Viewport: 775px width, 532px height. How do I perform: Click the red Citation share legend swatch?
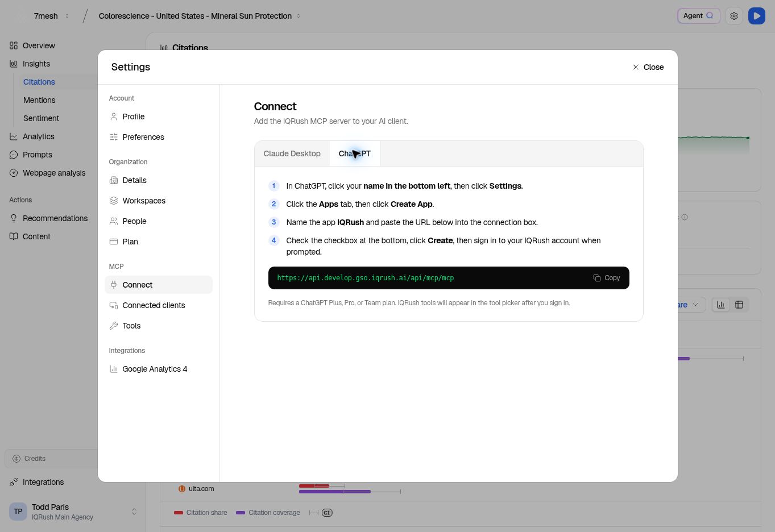point(178,513)
